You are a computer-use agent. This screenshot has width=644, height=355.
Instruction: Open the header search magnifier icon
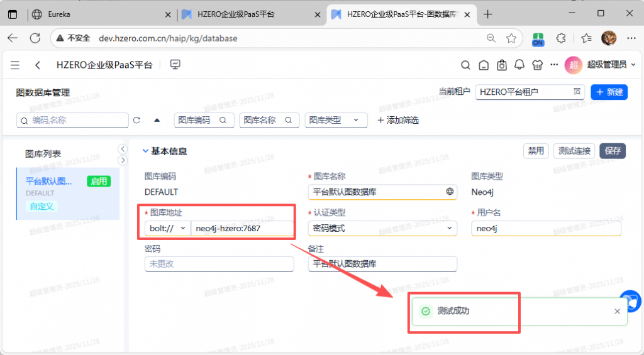465,65
